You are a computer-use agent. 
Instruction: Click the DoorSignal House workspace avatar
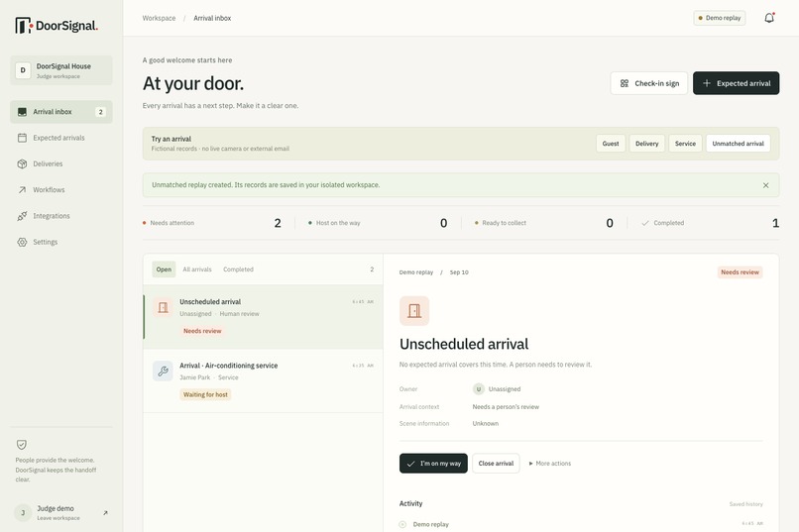(23, 70)
